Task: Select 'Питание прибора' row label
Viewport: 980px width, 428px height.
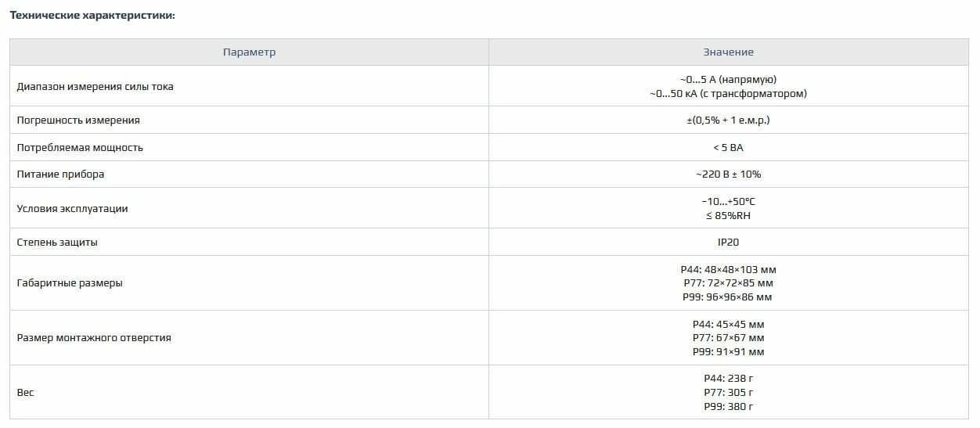Action: [60, 174]
